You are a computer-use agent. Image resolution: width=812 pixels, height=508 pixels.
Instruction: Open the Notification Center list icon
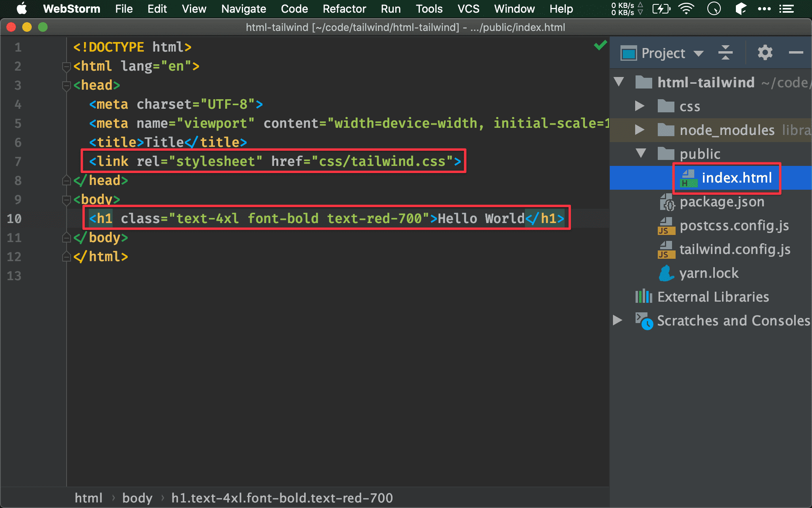787,8
